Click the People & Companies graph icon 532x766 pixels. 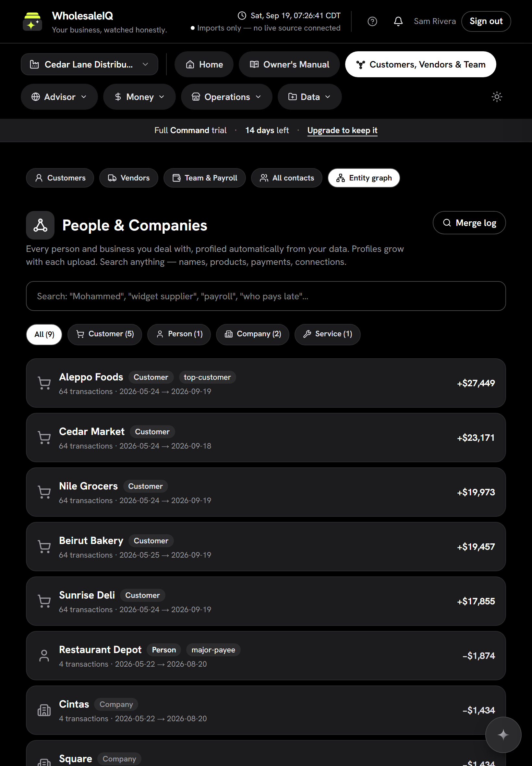click(x=40, y=225)
